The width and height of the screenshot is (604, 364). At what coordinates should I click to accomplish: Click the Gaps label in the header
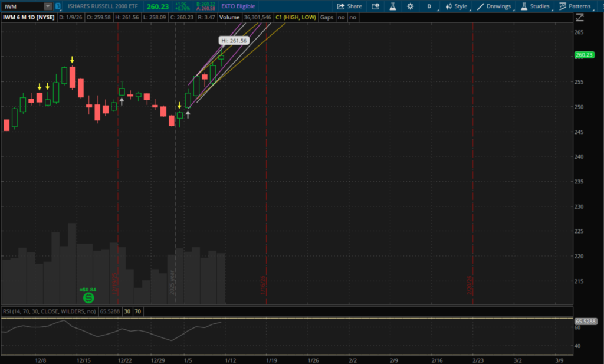326,18
